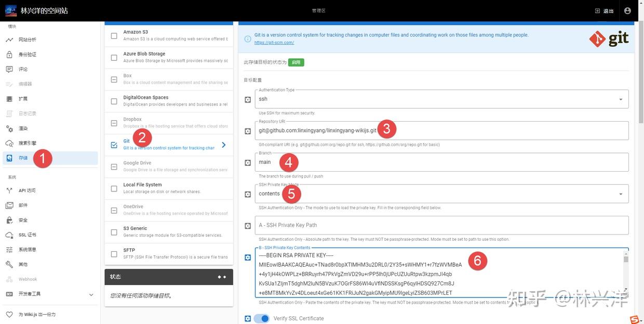Select the OneDrive storage target
The height and width of the screenshot is (324, 644).
coord(169,210)
